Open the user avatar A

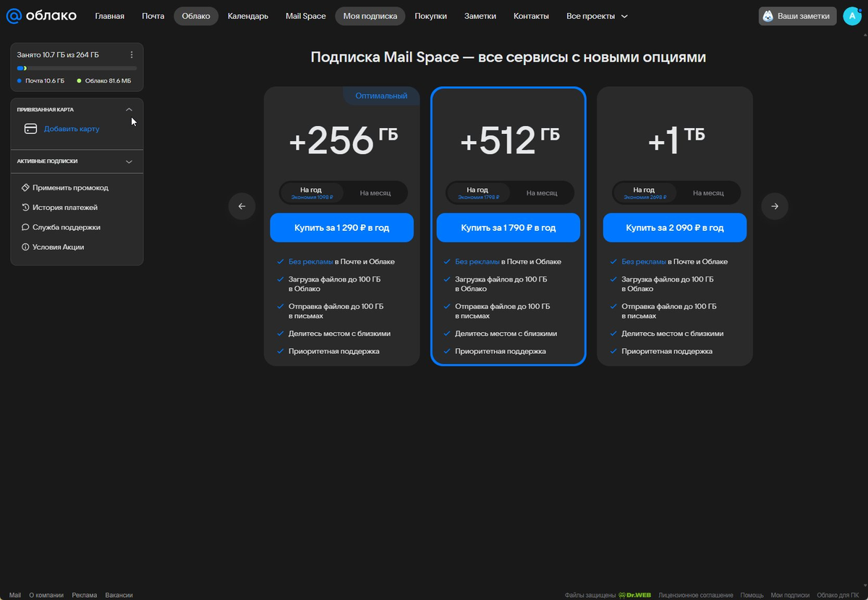[x=852, y=16]
